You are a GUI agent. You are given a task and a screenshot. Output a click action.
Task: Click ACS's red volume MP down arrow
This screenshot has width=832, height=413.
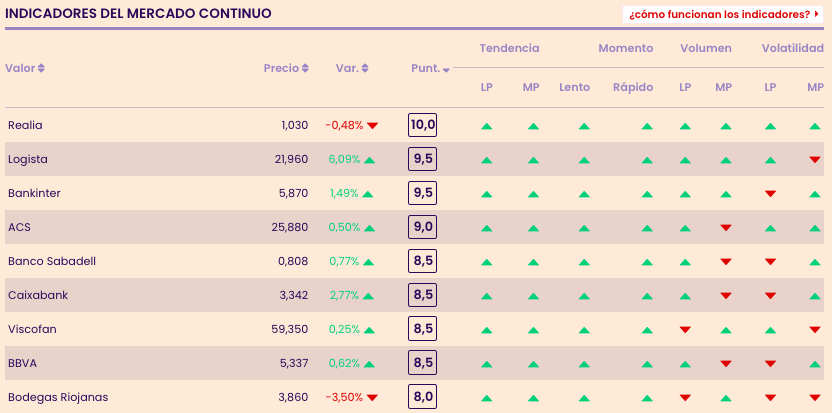[x=726, y=228]
